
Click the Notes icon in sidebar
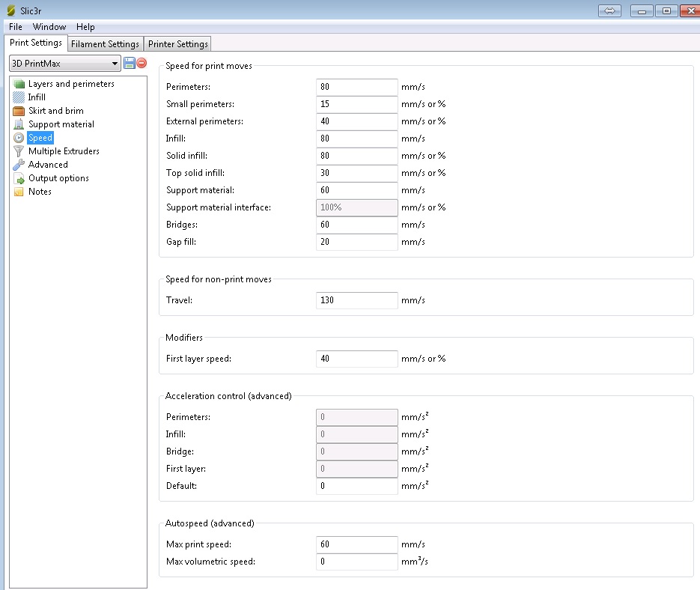19,192
